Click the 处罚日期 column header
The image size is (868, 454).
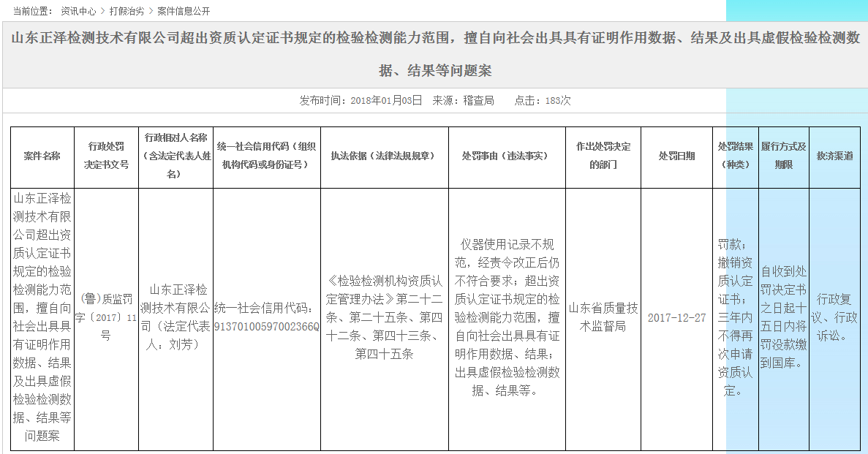676,156
